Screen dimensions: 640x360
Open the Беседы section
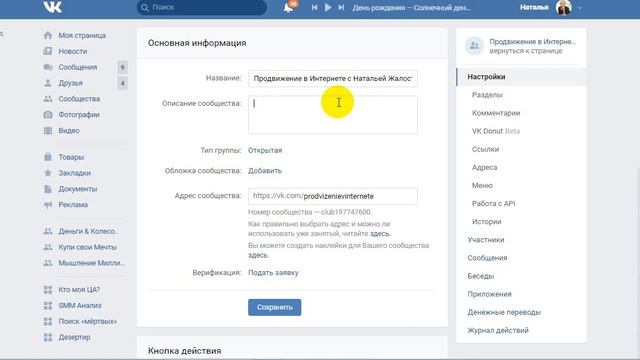coord(480,276)
